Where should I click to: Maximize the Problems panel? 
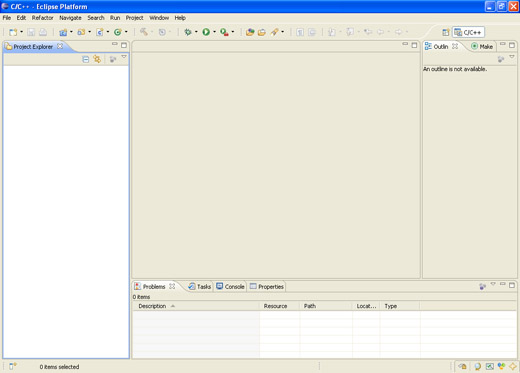coord(512,285)
